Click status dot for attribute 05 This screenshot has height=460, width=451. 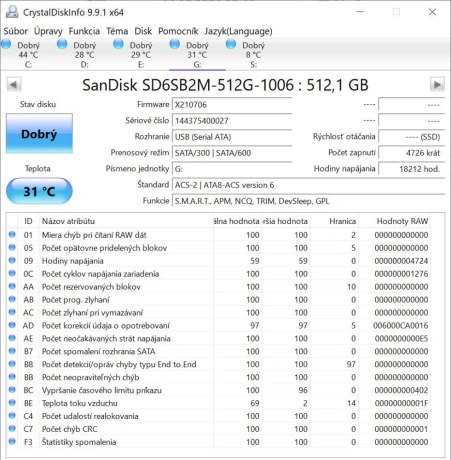(12, 247)
